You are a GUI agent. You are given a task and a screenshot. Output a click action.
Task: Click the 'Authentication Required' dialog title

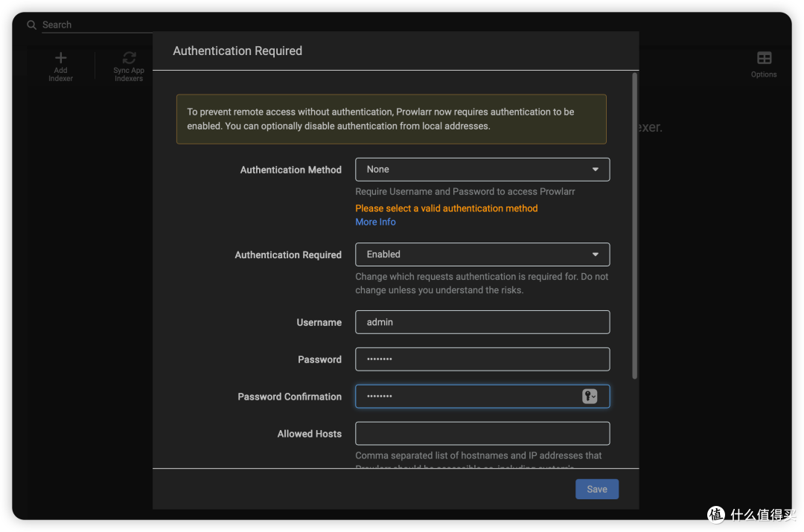(x=237, y=51)
